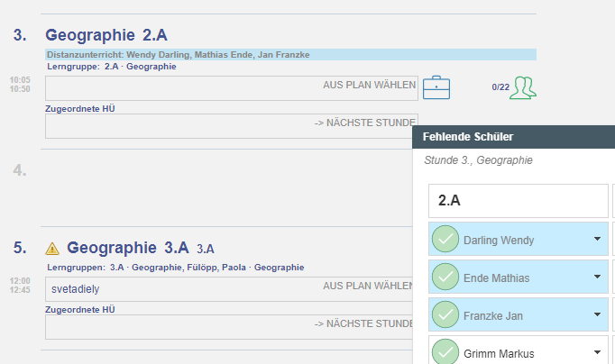Click Lerngruppen 3.A Geographie, Fülöpp, Paola text
Image resolution: width=615 pixels, height=364 pixels.
[176, 268]
